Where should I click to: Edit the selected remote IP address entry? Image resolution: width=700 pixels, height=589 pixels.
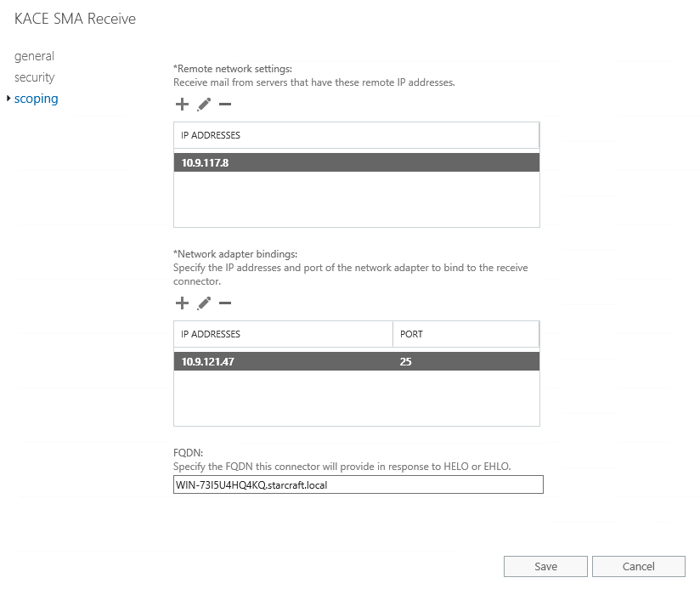click(204, 105)
